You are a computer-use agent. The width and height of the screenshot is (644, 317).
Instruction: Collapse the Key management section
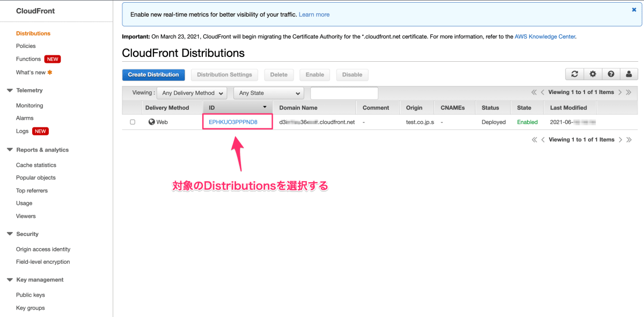coord(10,280)
